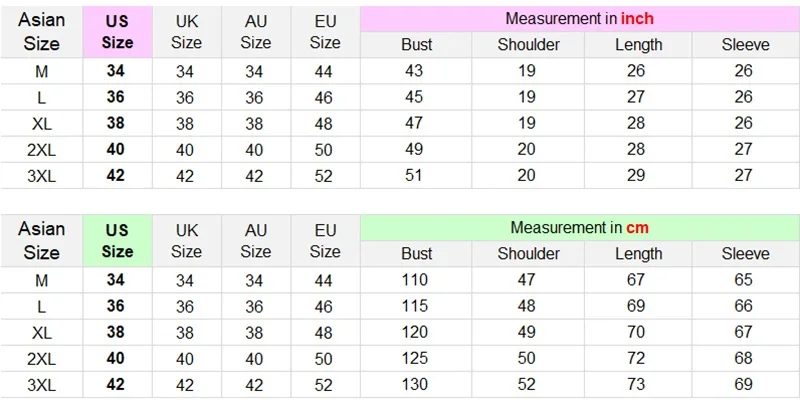Select Asian Size M row in cm table
This screenshot has height=407, width=800.
coord(400,280)
